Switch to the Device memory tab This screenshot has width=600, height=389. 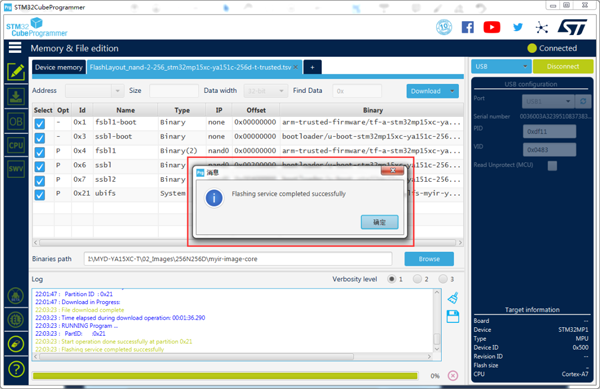pos(59,67)
